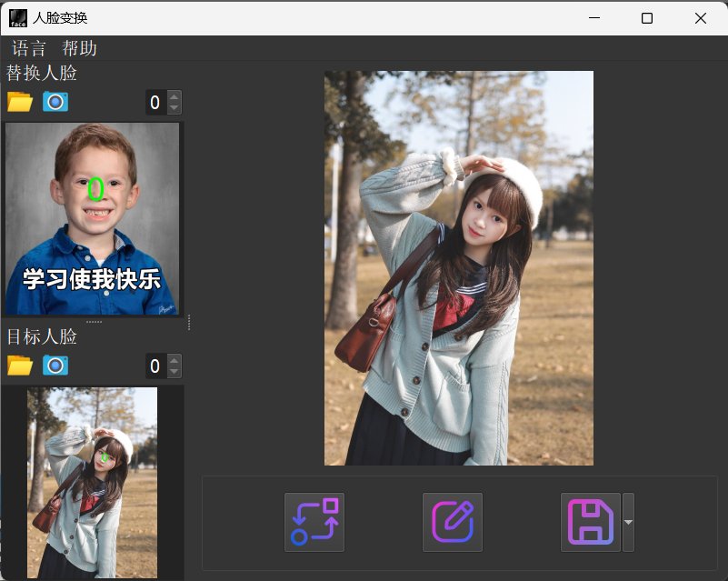728x581 pixels.
Task: Open the 语言 menu
Action: click(29, 48)
